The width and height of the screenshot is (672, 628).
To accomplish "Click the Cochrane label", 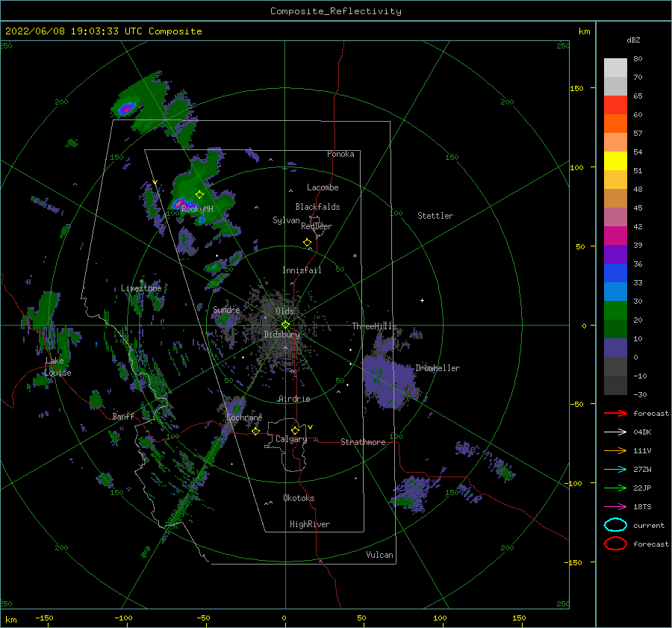I will pos(244,417).
